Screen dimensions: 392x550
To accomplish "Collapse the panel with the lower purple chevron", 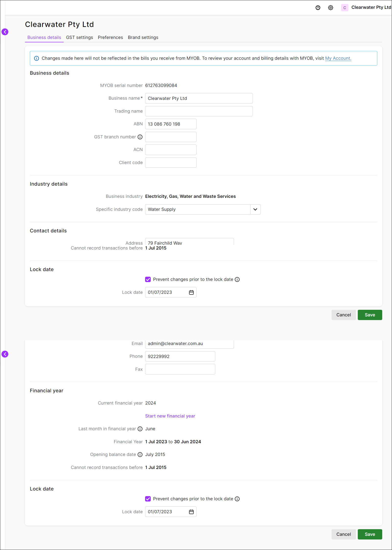I will tap(5, 354).
